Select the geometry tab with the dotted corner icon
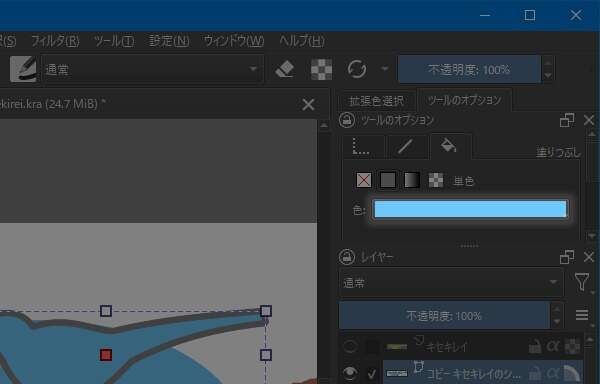600x384 pixels. click(362, 147)
